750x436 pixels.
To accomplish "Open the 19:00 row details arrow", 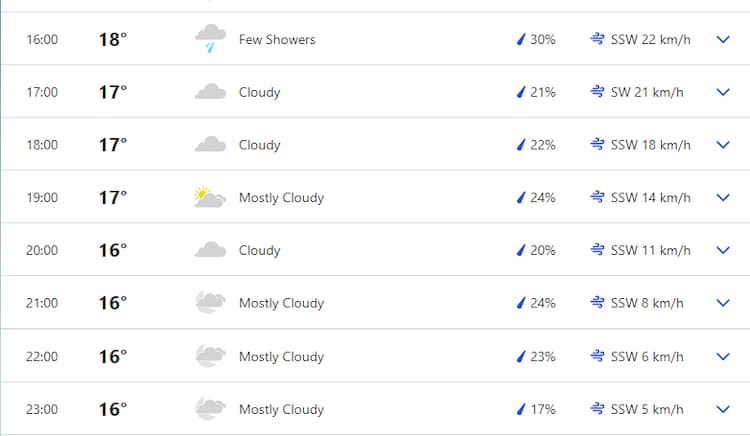I will (x=724, y=198).
